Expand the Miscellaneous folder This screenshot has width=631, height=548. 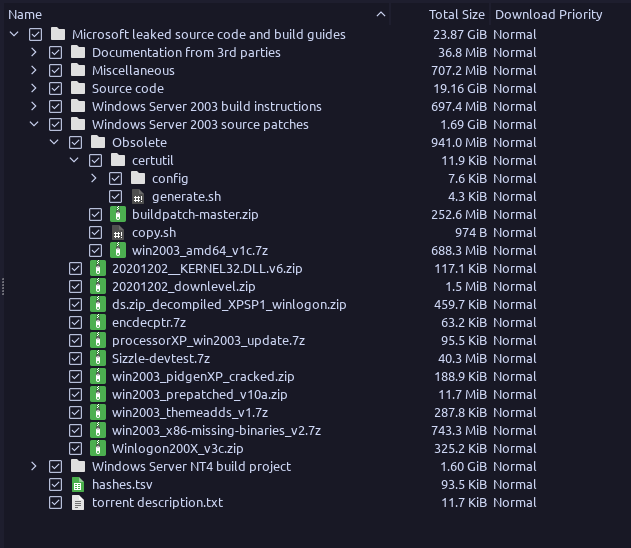pos(34,70)
